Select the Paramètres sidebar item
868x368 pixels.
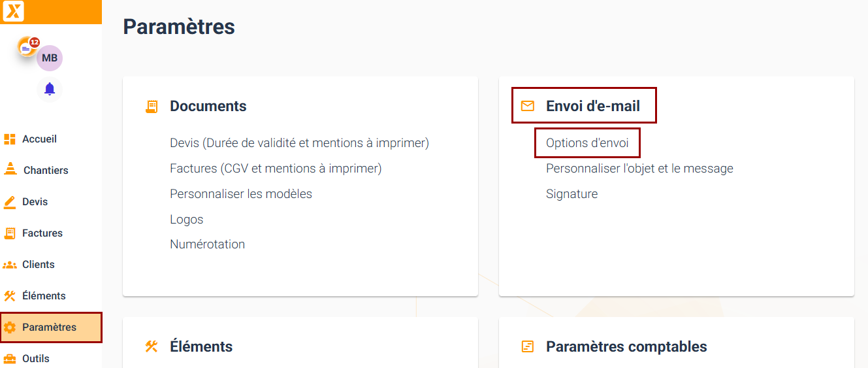(51, 327)
